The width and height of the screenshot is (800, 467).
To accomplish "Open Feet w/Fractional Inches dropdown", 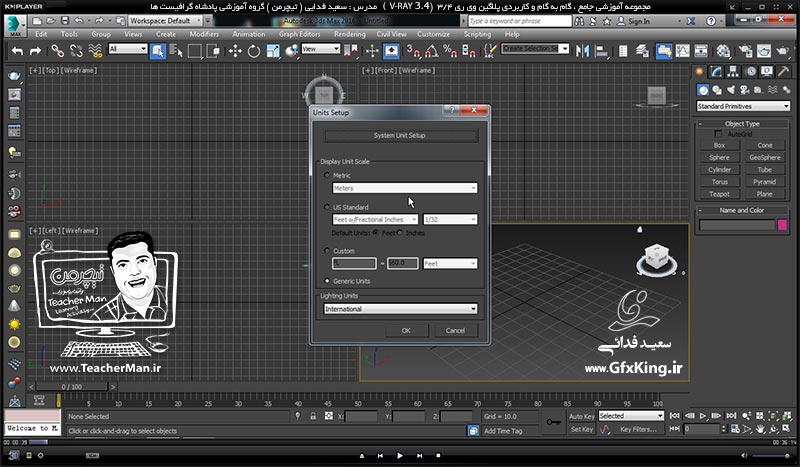I will [376, 219].
